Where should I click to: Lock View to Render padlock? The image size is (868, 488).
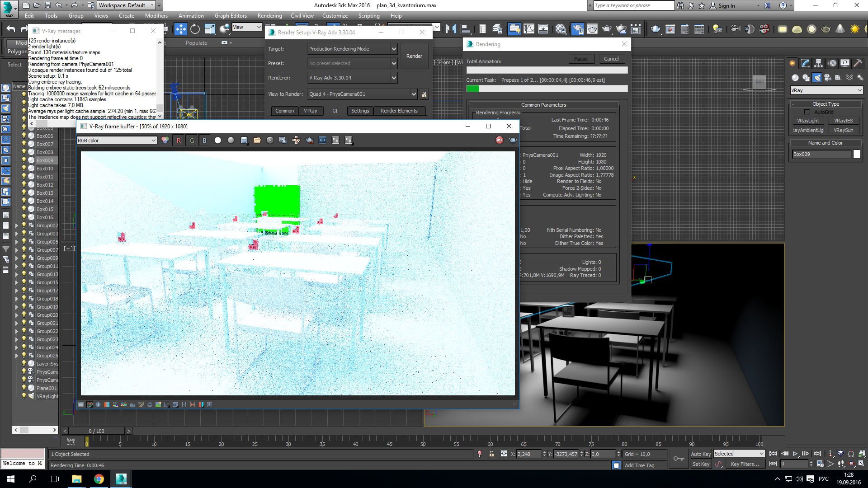pyautogui.click(x=424, y=94)
